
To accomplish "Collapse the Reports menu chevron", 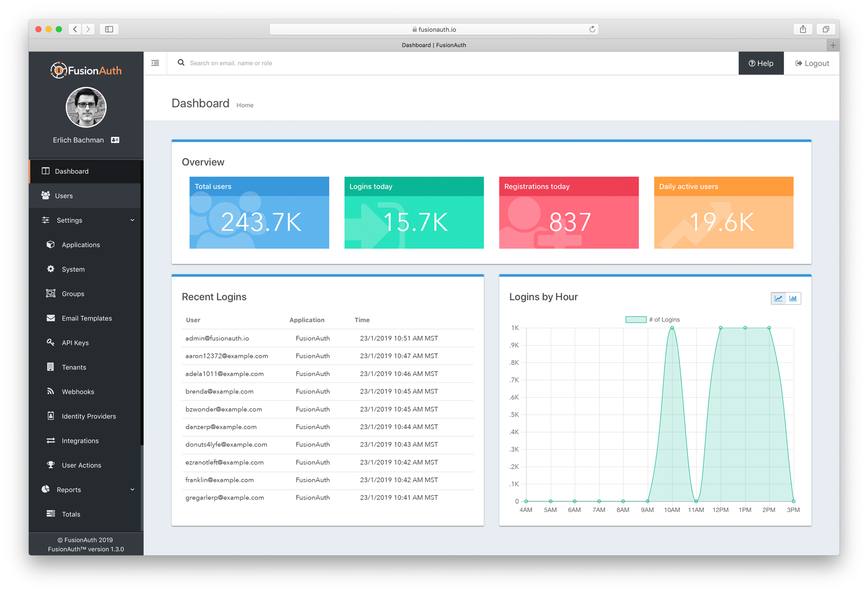I will point(133,490).
